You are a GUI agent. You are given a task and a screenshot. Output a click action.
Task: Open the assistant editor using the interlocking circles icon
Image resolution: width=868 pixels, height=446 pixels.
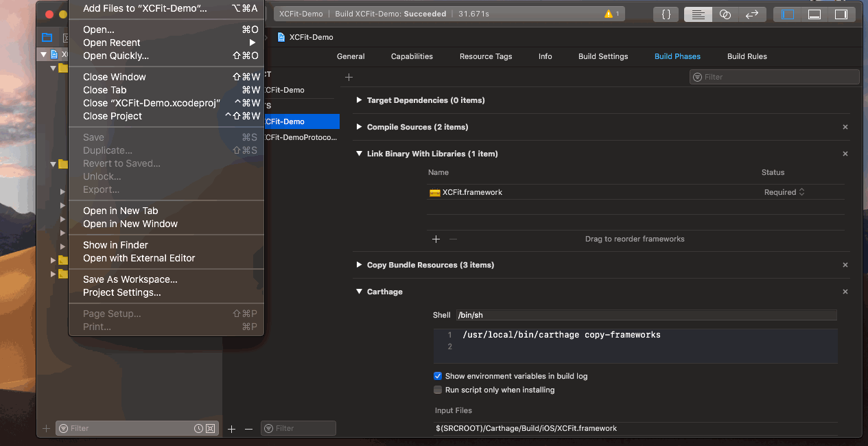[x=725, y=14]
